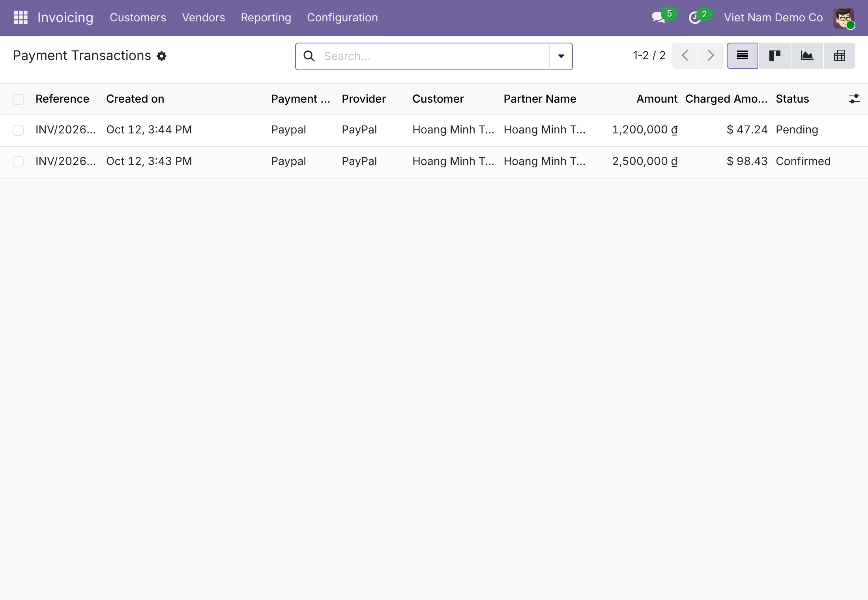Open the Reporting menu
The width and height of the screenshot is (868, 600).
pyautogui.click(x=266, y=18)
